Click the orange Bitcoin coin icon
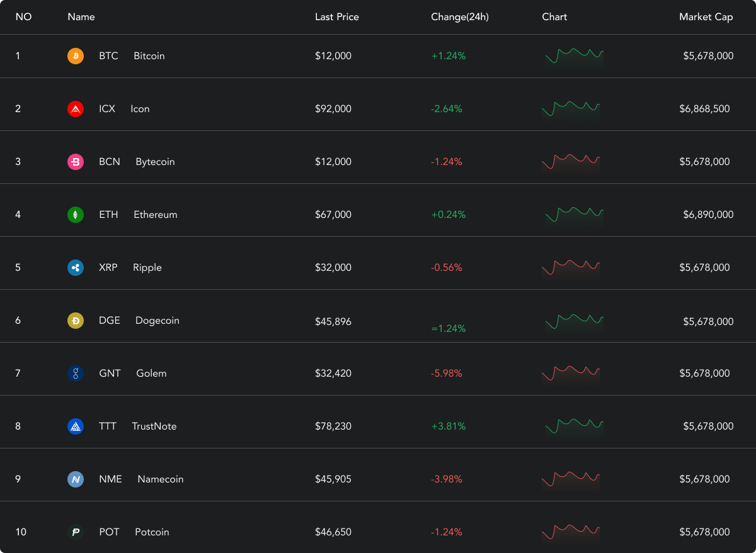 point(76,56)
